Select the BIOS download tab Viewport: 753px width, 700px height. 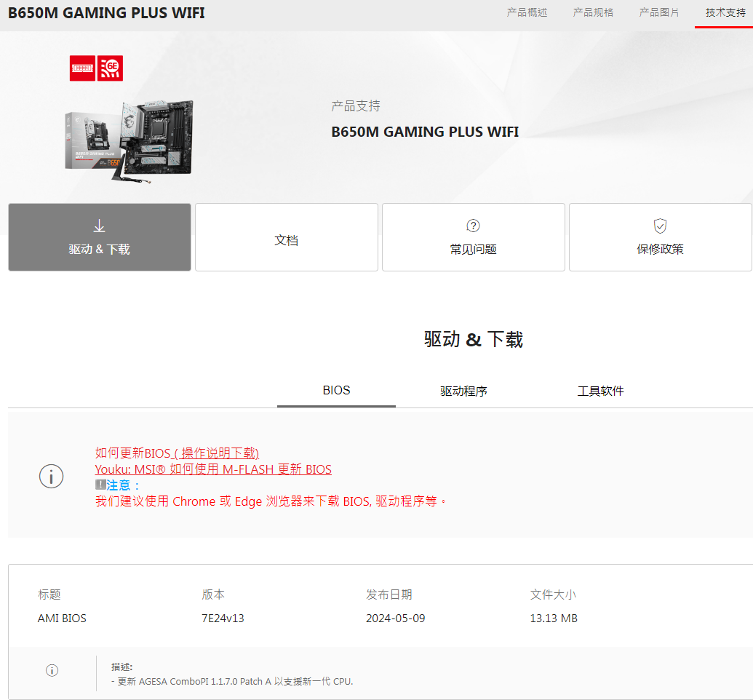[336, 391]
